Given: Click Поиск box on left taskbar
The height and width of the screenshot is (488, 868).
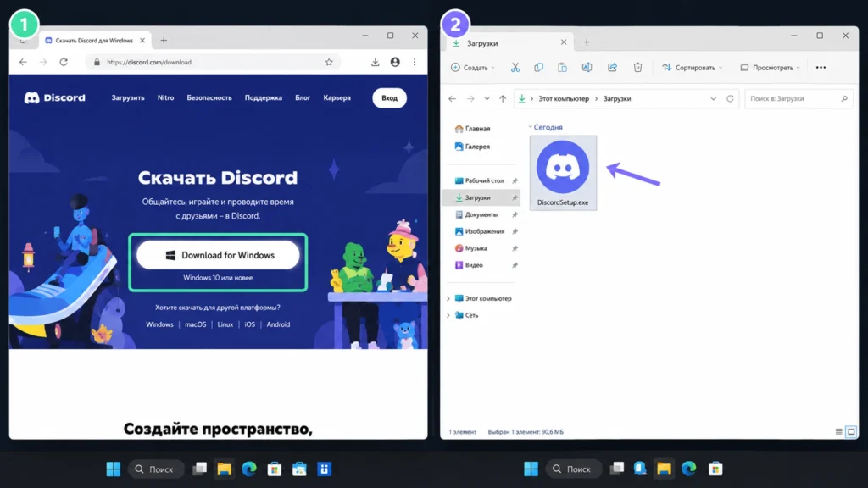Looking at the screenshot, I should 156,469.
